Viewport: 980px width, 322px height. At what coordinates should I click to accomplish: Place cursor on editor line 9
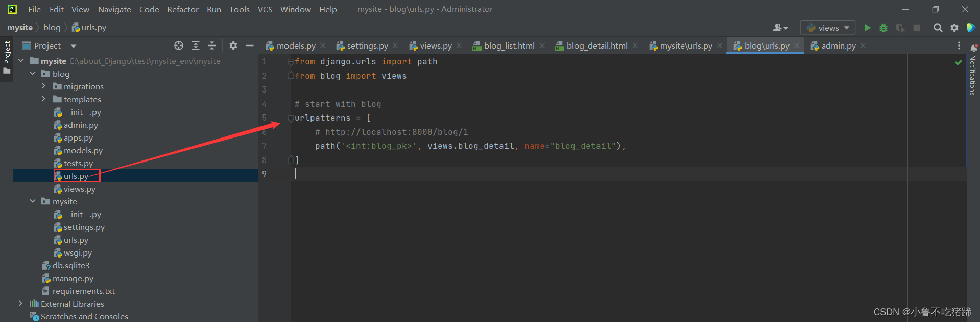[x=628, y=174]
